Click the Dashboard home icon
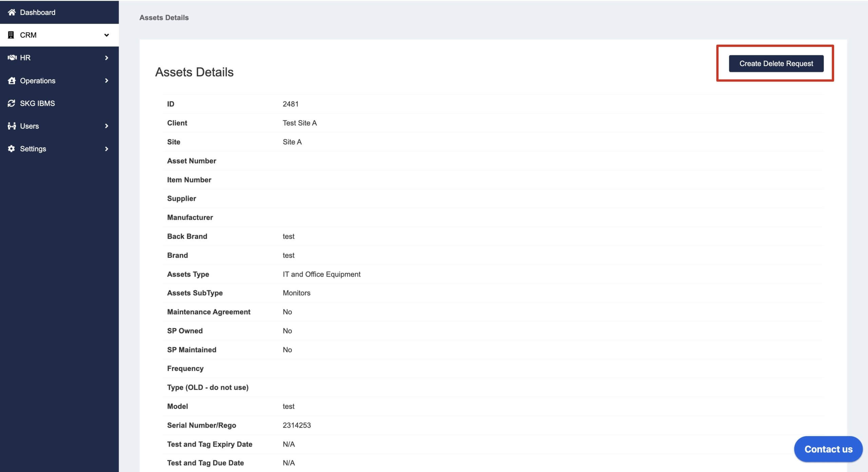Image resolution: width=868 pixels, height=472 pixels. [x=12, y=12]
